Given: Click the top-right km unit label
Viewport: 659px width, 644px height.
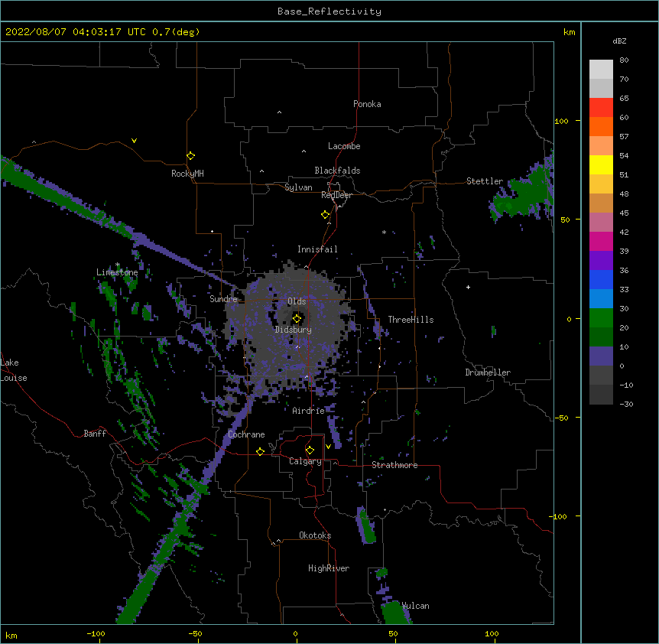Looking at the screenshot, I should click(570, 32).
